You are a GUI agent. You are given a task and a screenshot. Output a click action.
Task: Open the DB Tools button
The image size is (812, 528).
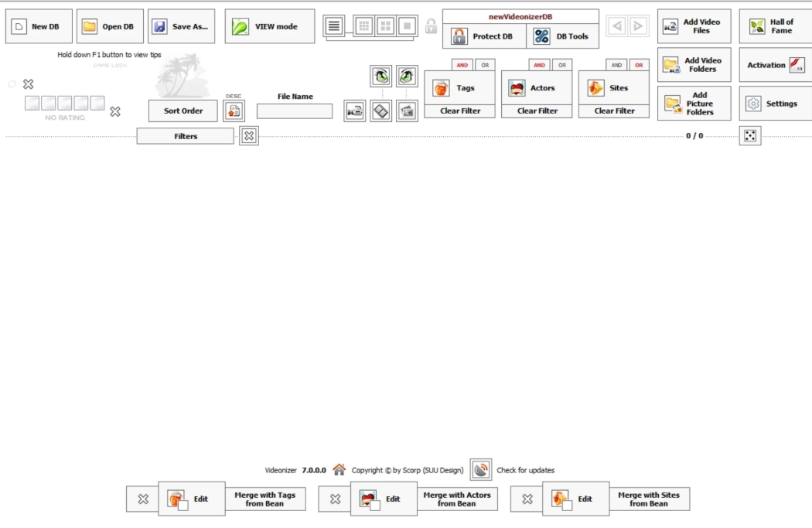coord(562,36)
